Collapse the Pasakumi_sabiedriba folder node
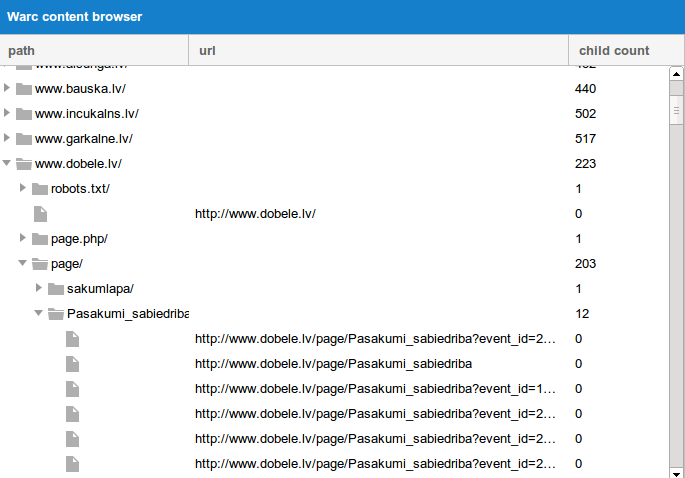Screen dimensions: 685x478 pyautogui.click(x=38, y=313)
